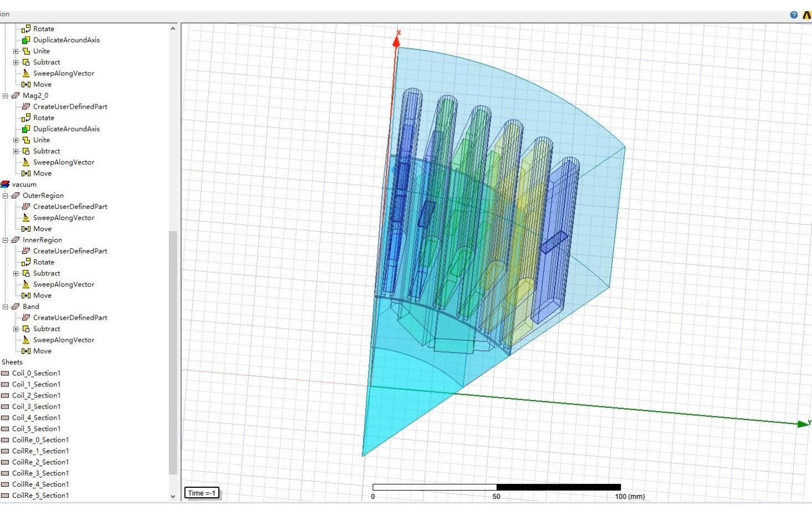Click the tree panel scrollbar up arrow
Screen dimensions: 812x515
coord(173,27)
